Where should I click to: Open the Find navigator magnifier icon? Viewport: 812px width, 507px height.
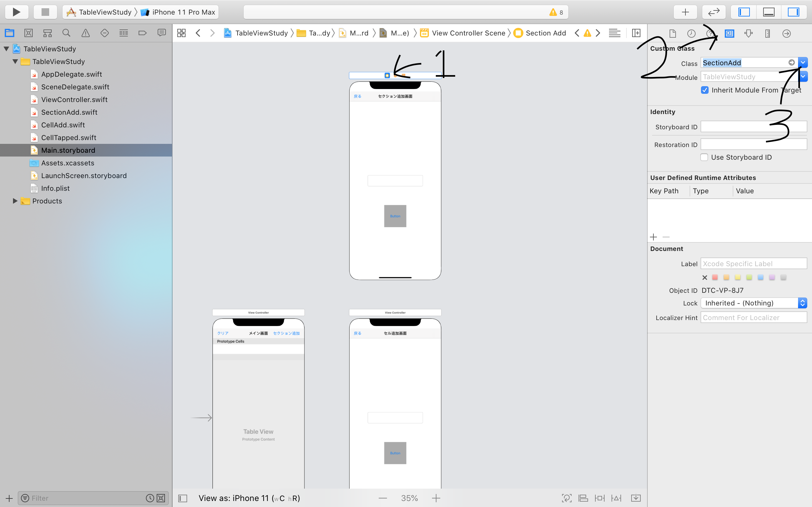pos(66,33)
